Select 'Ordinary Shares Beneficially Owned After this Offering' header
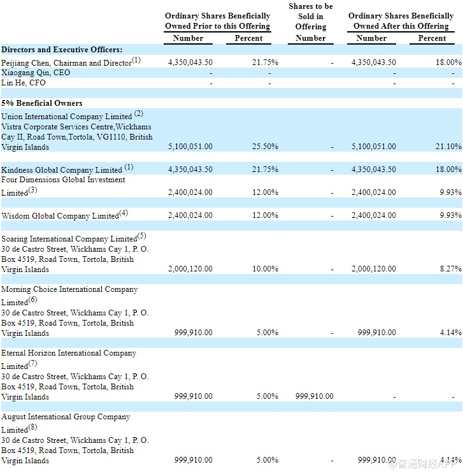Viewport: 463px width, 476px height. click(401, 21)
